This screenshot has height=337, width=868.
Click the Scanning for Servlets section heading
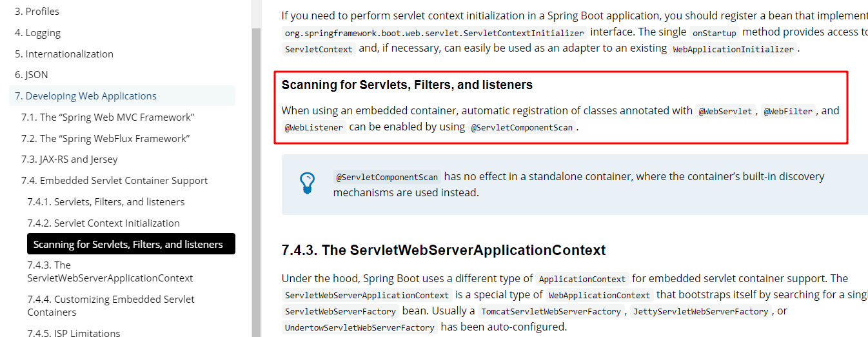[407, 85]
